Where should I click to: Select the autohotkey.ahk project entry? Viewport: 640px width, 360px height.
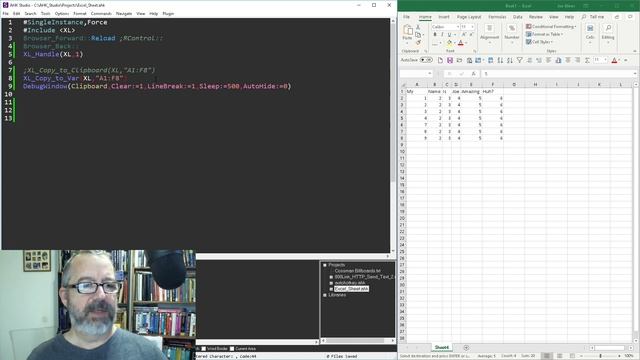coord(349,283)
